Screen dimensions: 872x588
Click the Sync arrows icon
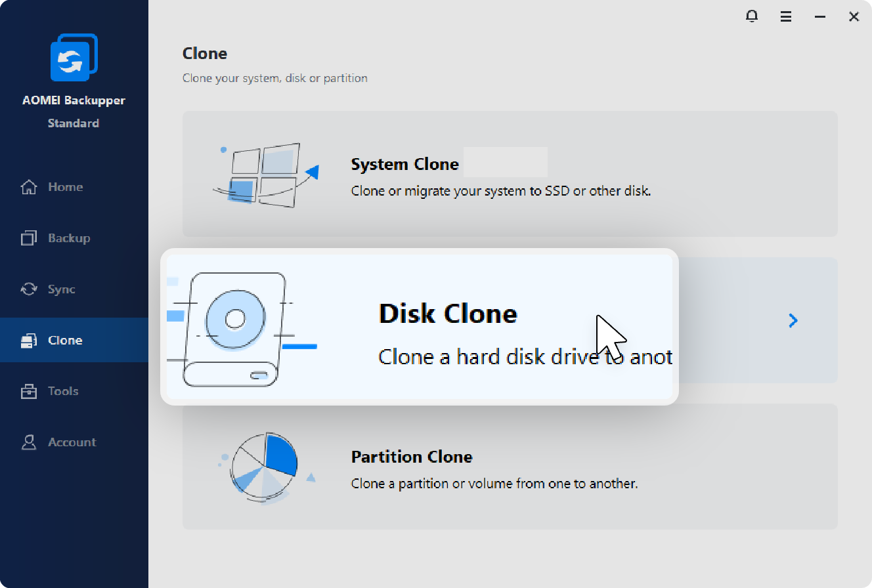click(x=29, y=289)
